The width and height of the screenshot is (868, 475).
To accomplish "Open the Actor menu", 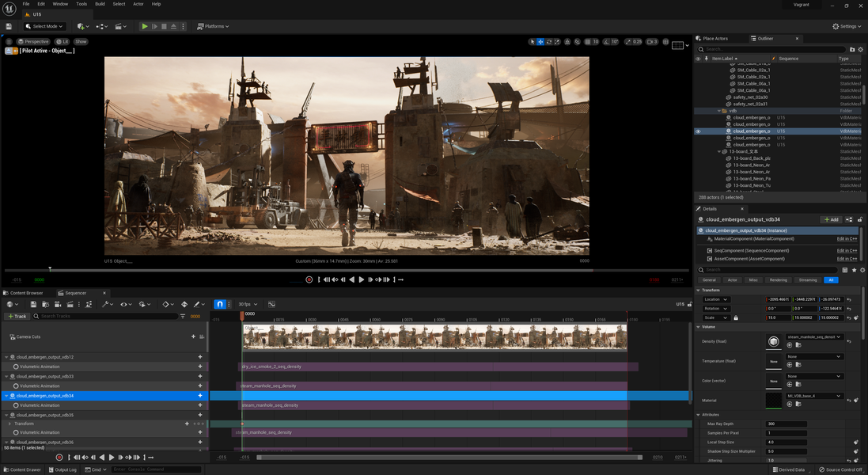I will point(138,4).
